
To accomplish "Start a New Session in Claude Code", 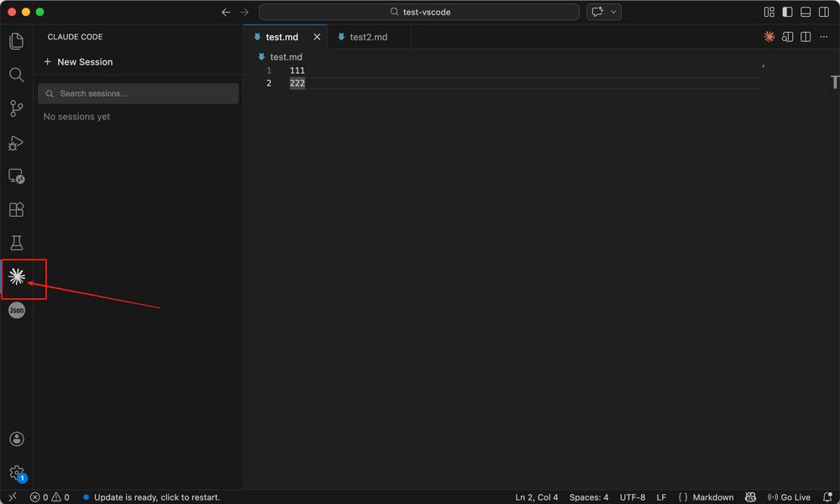I will (78, 62).
